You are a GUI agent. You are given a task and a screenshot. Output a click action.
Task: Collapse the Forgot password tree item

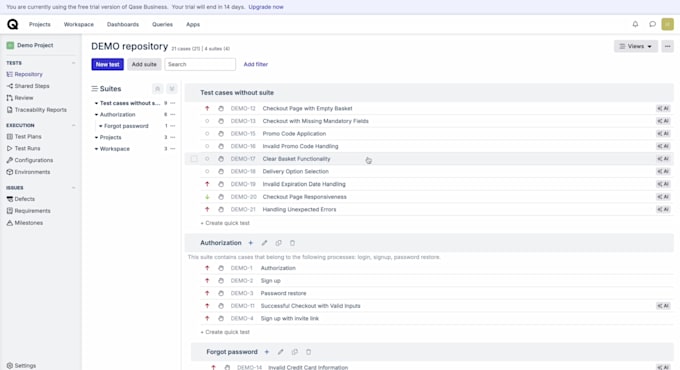tap(101, 126)
